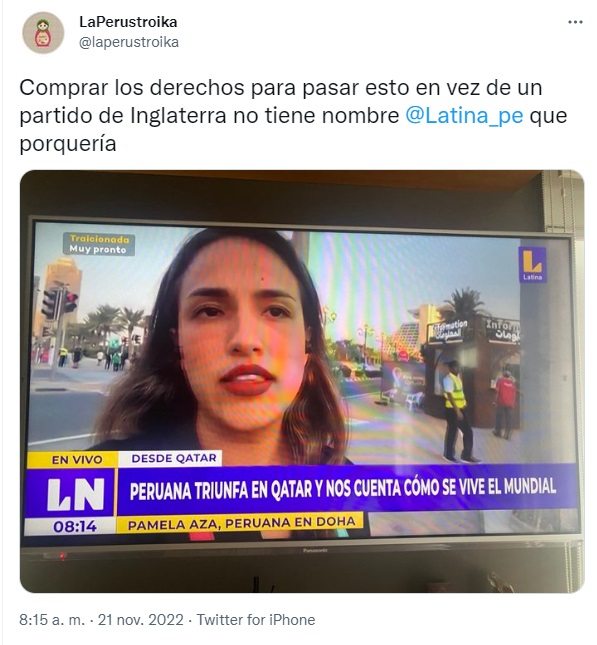
Task: Click the Panasonic brand label on TV
Action: click(315, 550)
